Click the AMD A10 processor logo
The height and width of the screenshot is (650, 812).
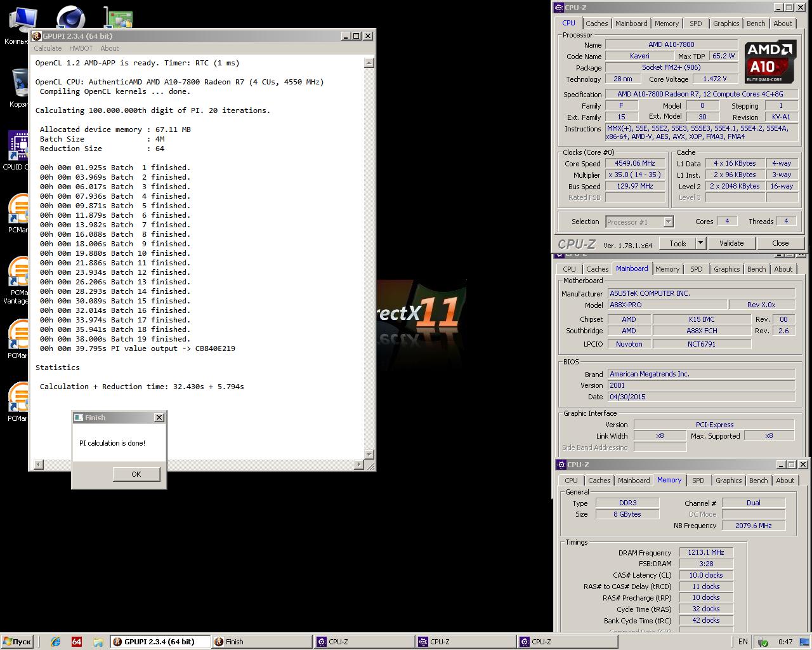pos(769,62)
